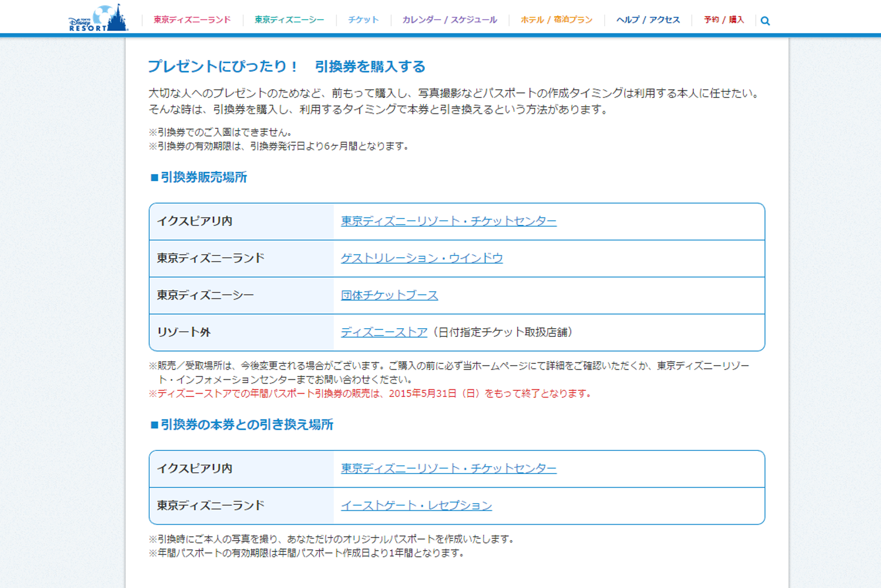
Task: Click the Tokyo Disney Resort logo
Action: click(98, 18)
